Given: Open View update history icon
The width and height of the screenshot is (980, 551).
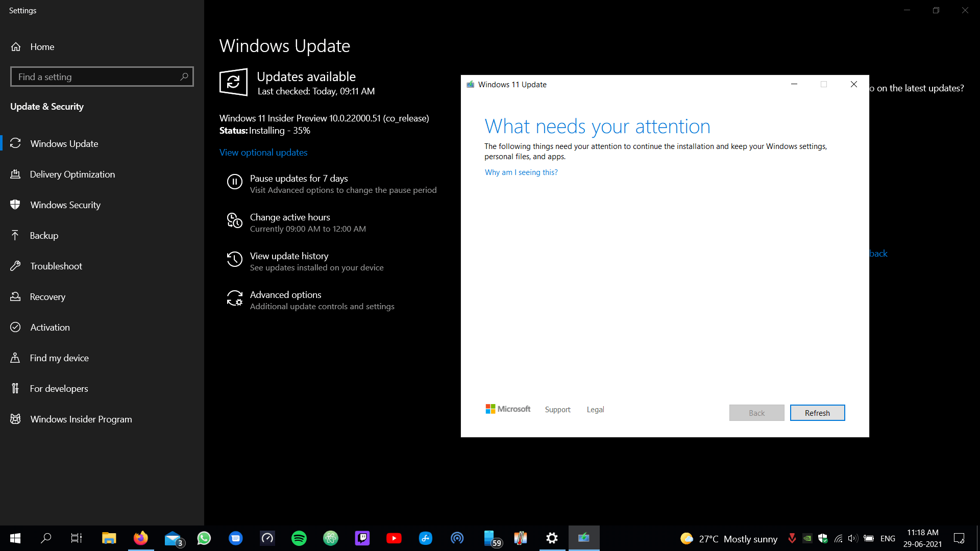Looking at the screenshot, I should (234, 259).
